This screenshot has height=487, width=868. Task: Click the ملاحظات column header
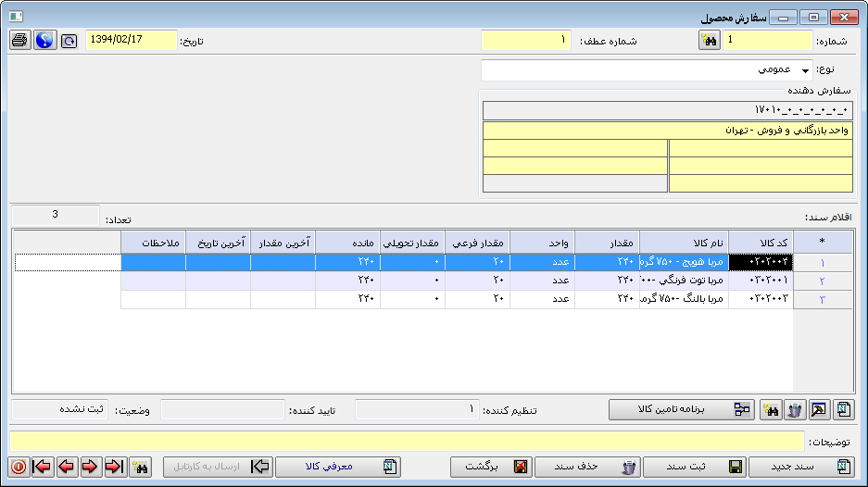click(x=154, y=243)
